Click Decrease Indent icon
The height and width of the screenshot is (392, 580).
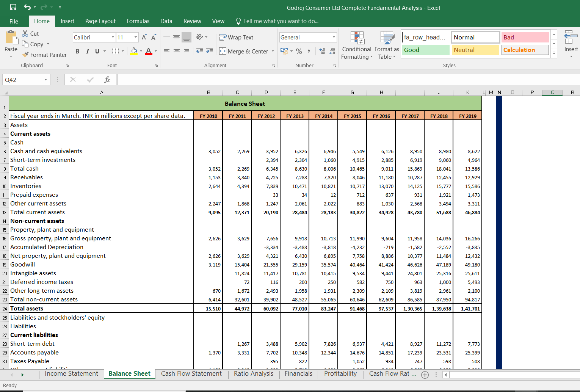[x=200, y=51]
